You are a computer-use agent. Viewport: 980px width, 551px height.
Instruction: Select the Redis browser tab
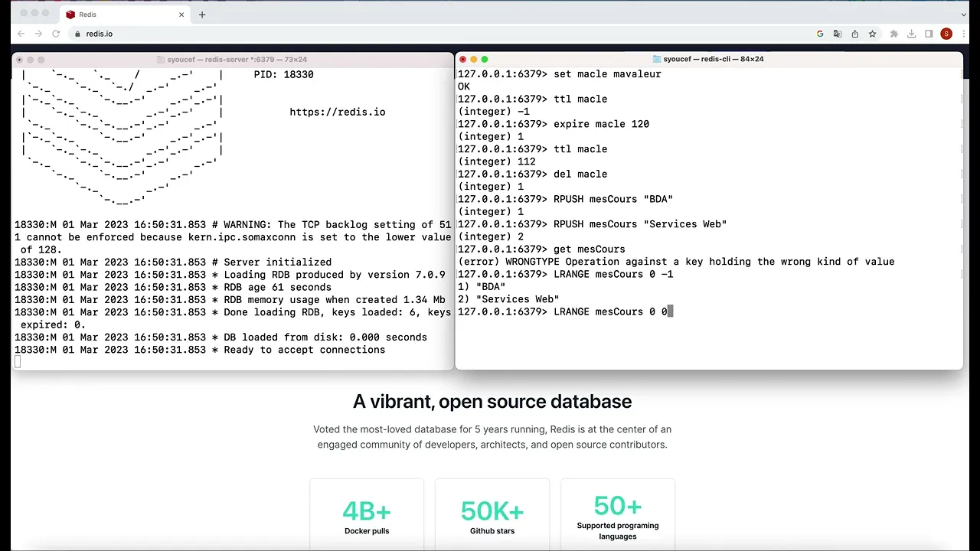[x=126, y=15]
